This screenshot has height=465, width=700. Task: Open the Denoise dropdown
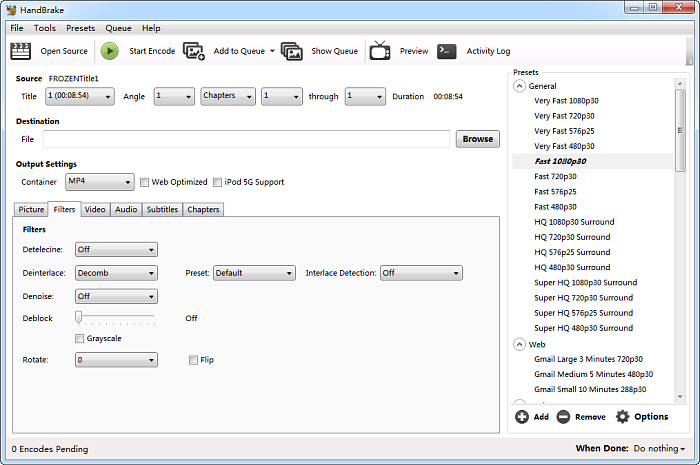pos(116,296)
